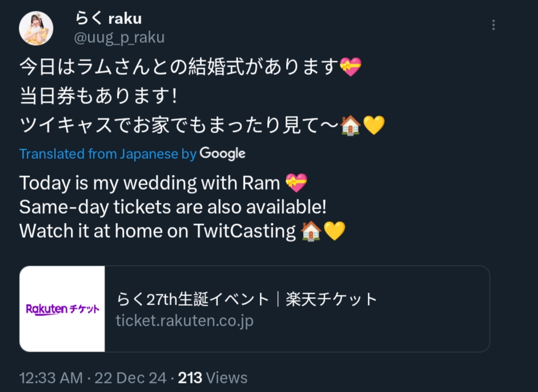Open the three-dot more options menu

(x=493, y=25)
